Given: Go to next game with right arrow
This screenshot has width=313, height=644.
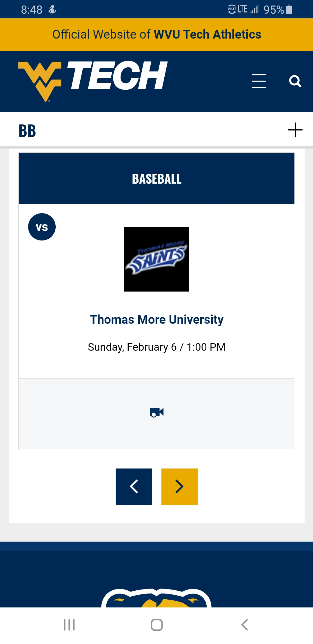Looking at the screenshot, I should tap(180, 486).
